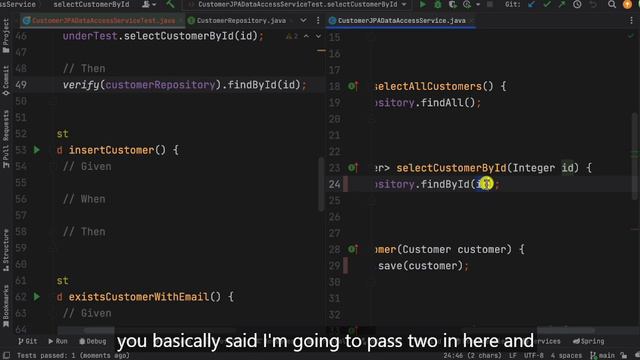The image size is (640, 360).
Task: Open the Spring tool window button
Action: tap(588, 341)
